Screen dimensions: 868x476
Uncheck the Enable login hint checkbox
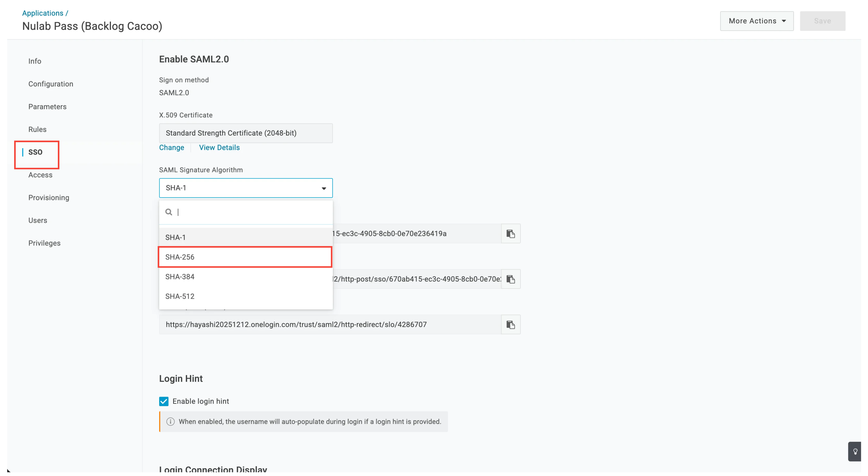tap(164, 401)
